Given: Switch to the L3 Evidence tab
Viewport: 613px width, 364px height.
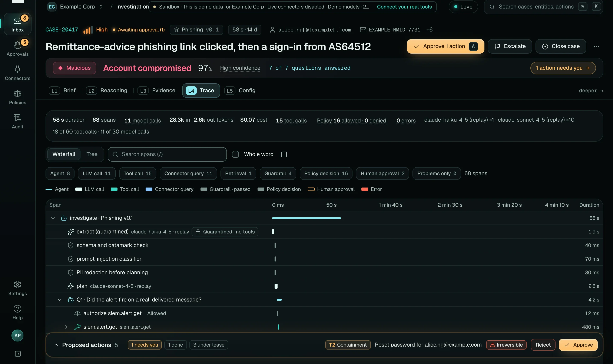Looking at the screenshot, I should pyautogui.click(x=157, y=90).
